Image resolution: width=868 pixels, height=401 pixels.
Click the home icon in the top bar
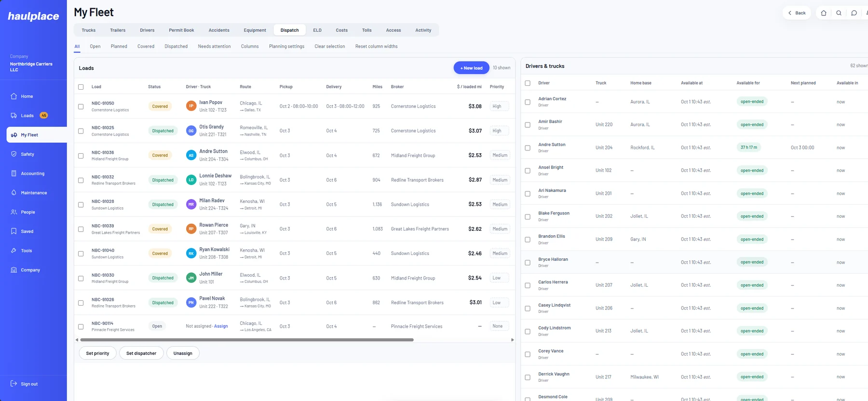824,13
